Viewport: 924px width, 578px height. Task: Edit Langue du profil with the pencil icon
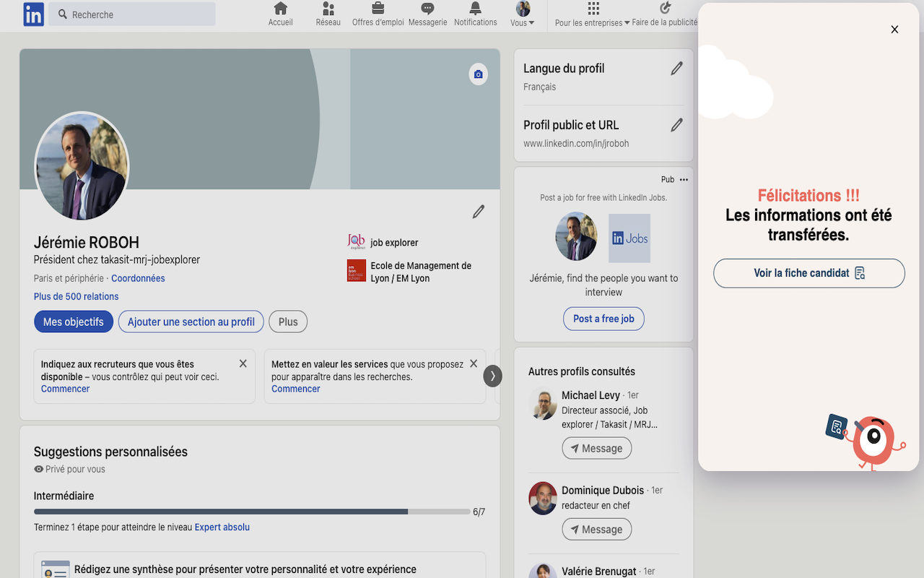coord(676,68)
